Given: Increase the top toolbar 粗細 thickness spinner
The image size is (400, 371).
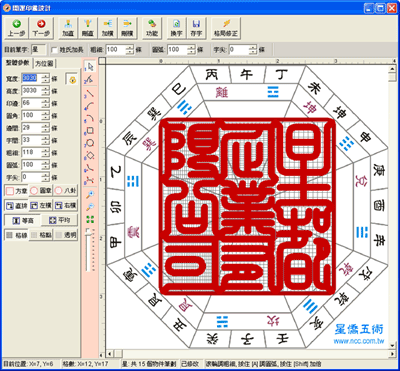Looking at the screenshot, I should pyautogui.click(x=130, y=47).
